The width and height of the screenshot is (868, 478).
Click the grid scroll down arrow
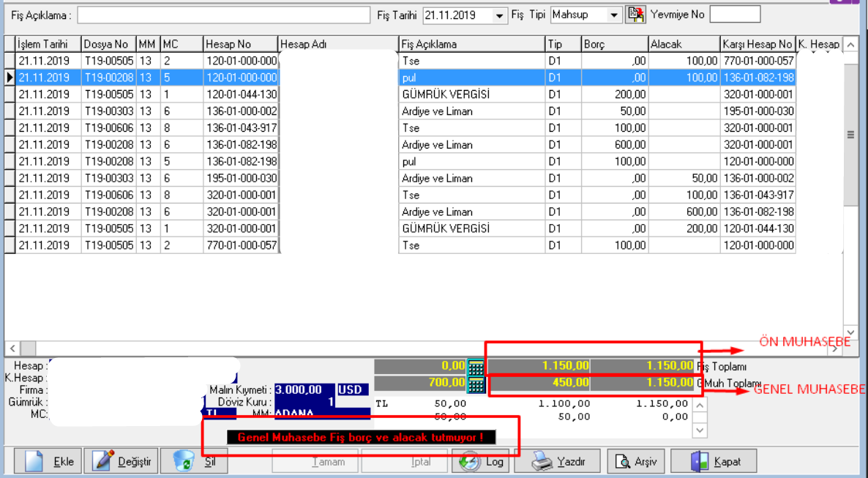point(851,332)
